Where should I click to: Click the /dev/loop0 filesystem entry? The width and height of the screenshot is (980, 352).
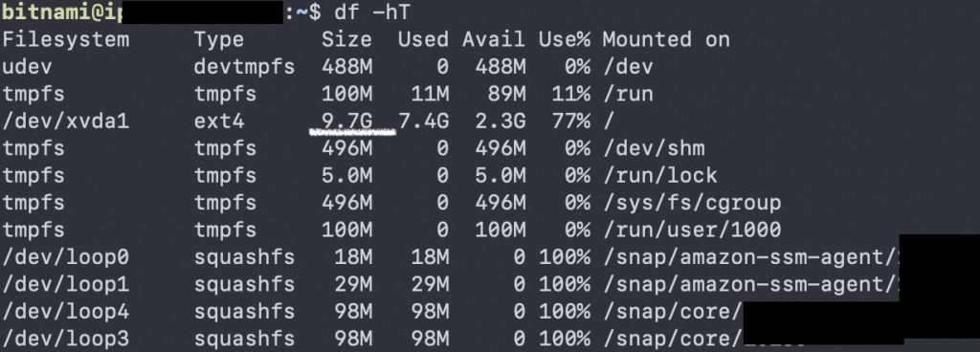pos(66,257)
